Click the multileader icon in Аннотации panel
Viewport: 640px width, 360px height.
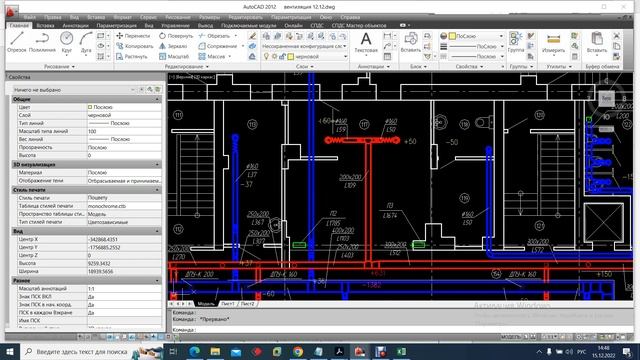pyautogui.click(x=387, y=46)
